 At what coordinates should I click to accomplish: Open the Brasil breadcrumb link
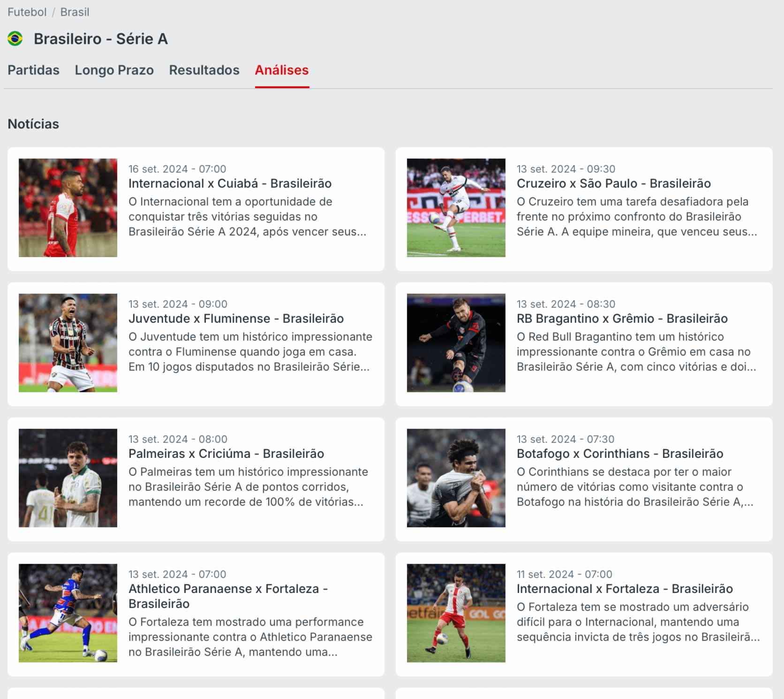[75, 12]
